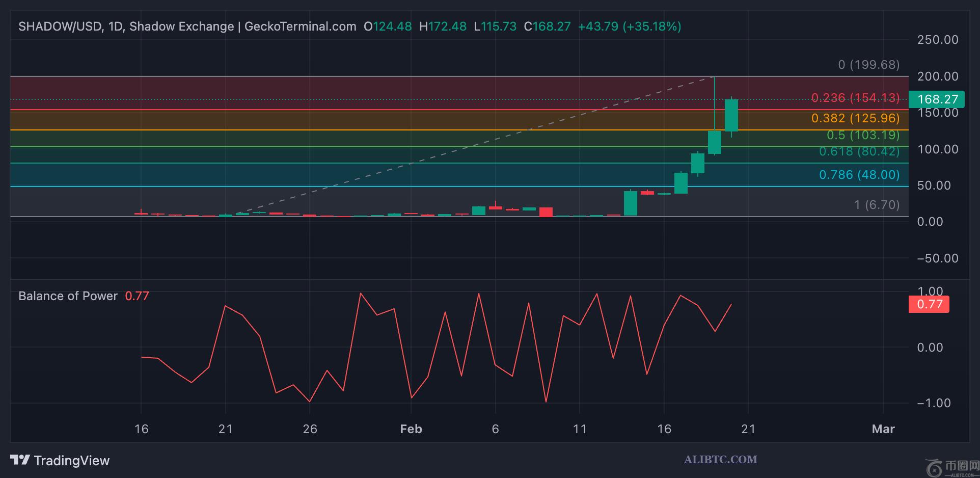Click the large red candle around Feb 9
Image resolution: width=980 pixels, height=478 pixels.
coord(546,212)
